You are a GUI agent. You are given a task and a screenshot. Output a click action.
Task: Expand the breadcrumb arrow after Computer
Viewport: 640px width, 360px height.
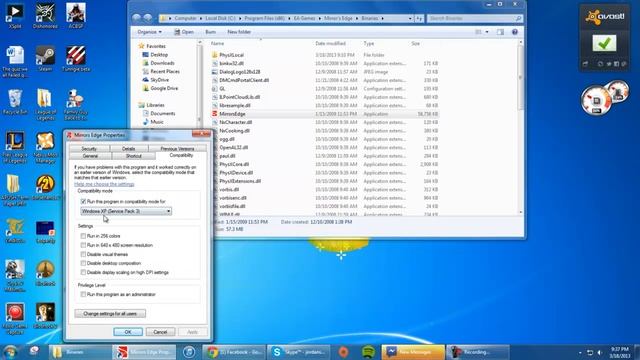click(x=200, y=18)
